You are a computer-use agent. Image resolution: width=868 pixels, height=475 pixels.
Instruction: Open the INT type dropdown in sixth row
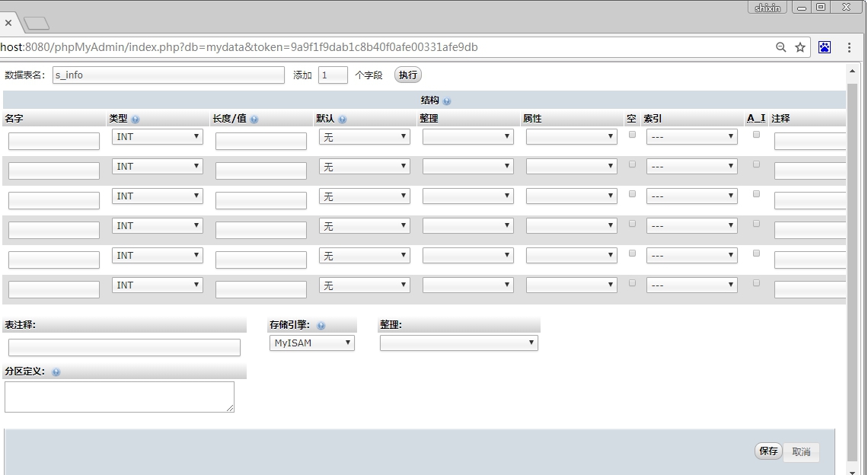pyautogui.click(x=157, y=285)
